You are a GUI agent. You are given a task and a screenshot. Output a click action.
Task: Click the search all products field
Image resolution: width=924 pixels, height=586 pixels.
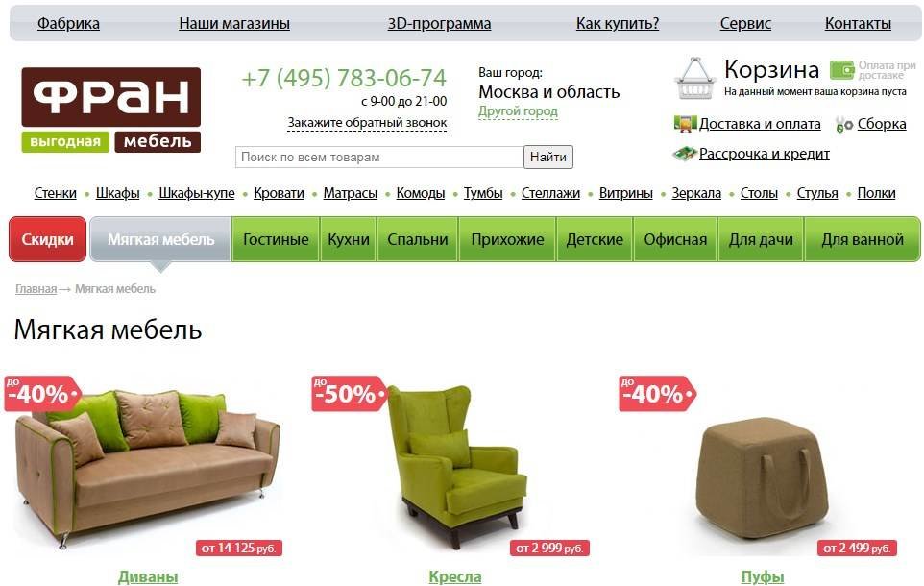click(379, 157)
